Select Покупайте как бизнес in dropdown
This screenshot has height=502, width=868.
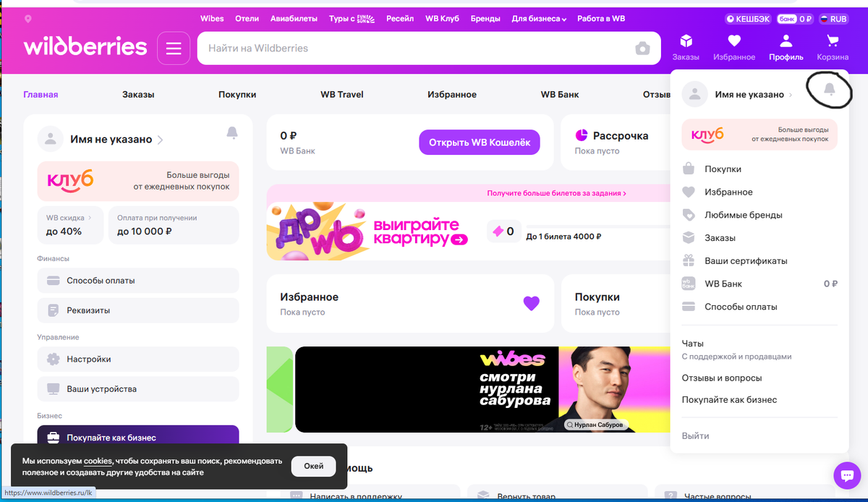729,400
